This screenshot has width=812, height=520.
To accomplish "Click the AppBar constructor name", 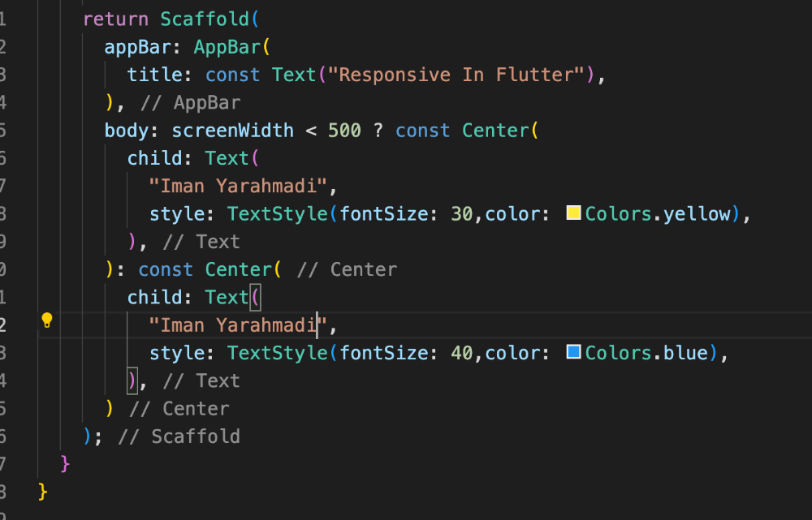I will (x=227, y=47).
